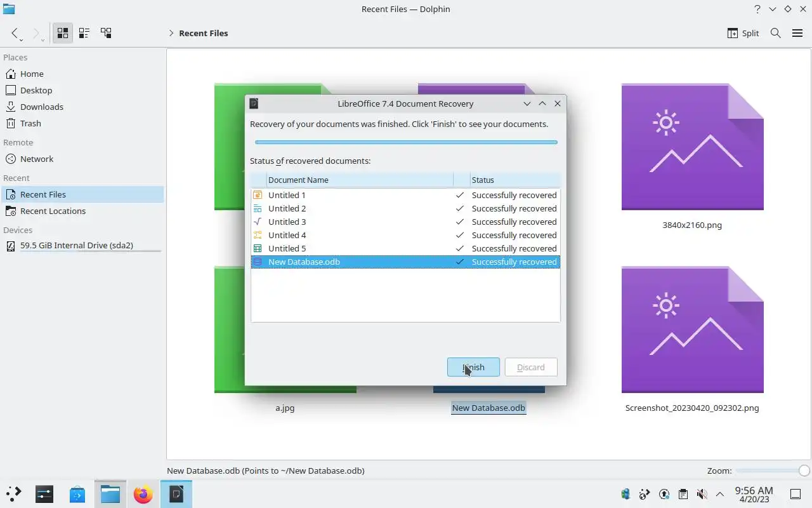The width and height of the screenshot is (812, 508).
Task: Click the Recent Files breadcrumb in location bar
Action: [203, 33]
